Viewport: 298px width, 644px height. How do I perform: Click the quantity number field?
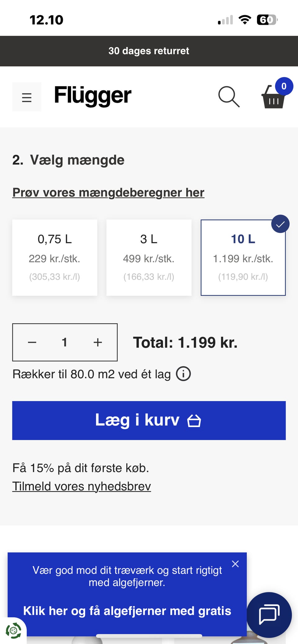point(65,342)
